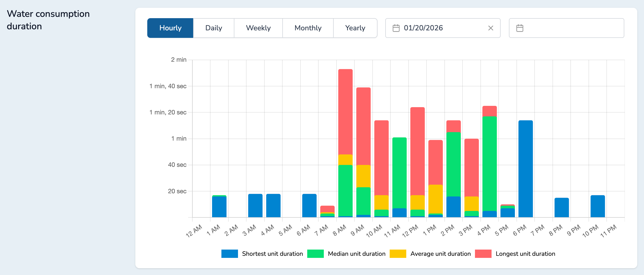Hide Median unit duration legend label
644x275 pixels.
356,254
